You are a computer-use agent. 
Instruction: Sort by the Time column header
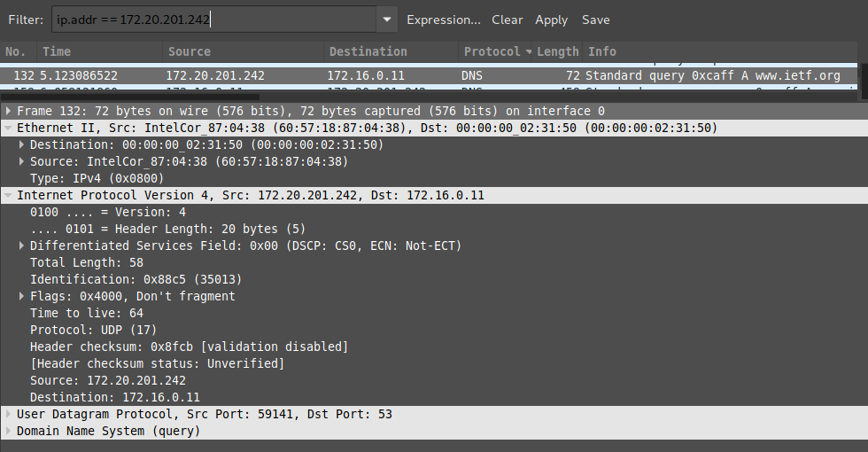tap(99, 51)
